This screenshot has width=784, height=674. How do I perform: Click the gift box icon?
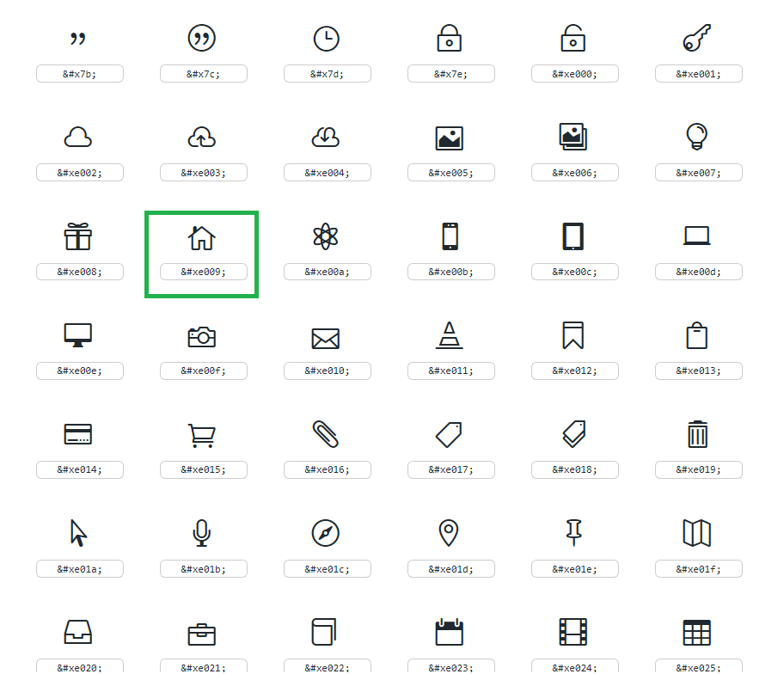[x=78, y=236]
